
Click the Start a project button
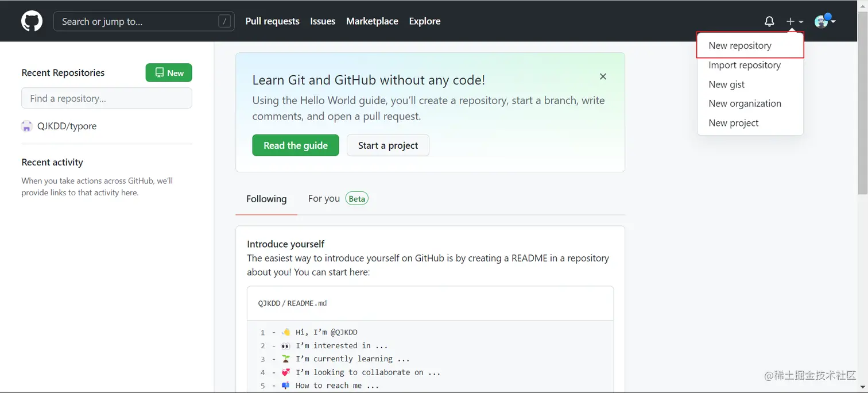click(388, 145)
